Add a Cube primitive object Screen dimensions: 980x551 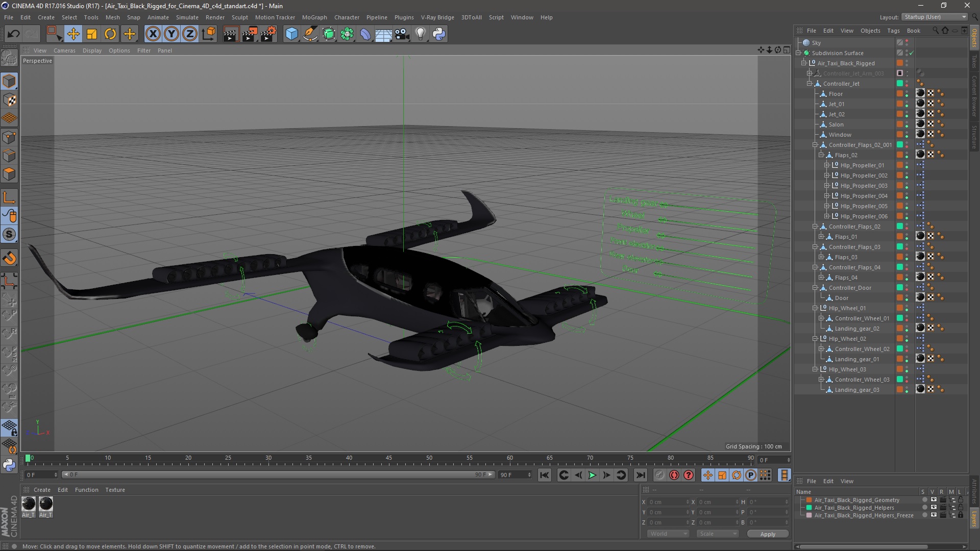point(291,34)
